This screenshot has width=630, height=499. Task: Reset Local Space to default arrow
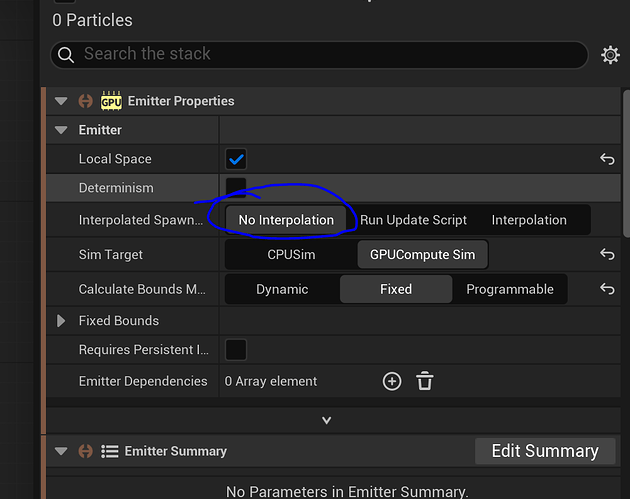coord(606,159)
